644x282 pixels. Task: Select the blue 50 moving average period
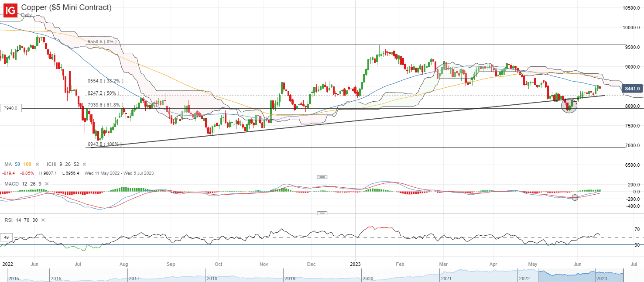17,164
